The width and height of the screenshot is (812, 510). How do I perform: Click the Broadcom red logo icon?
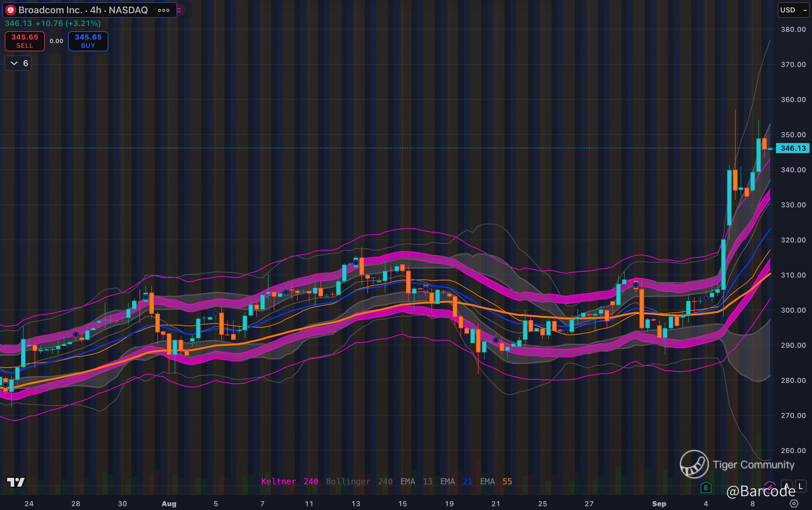click(x=11, y=10)
